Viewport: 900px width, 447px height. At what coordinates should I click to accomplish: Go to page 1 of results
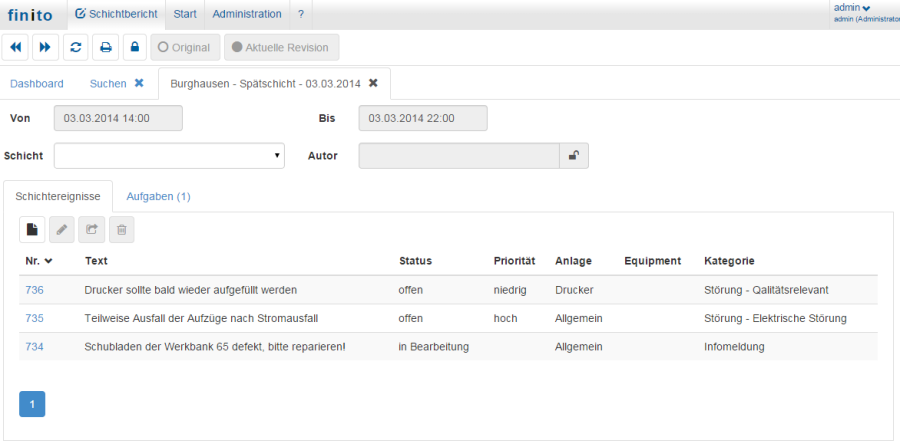tap(32, 404)
